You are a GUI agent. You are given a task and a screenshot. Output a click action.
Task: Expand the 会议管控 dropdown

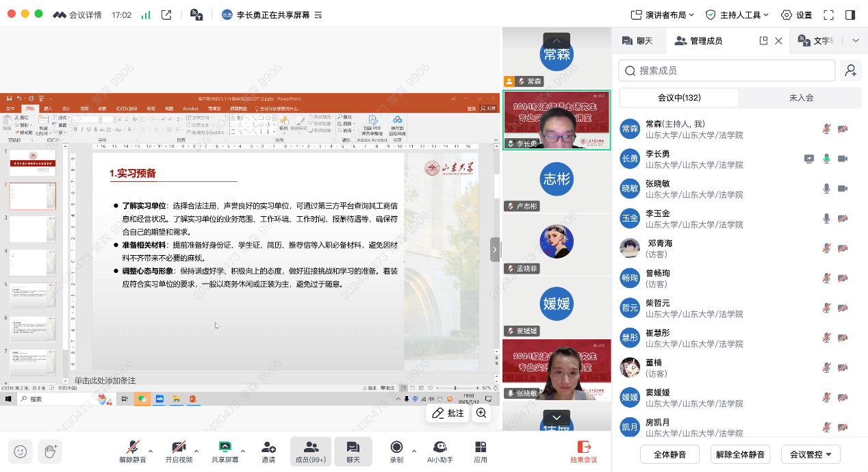(x=810, y=454)
